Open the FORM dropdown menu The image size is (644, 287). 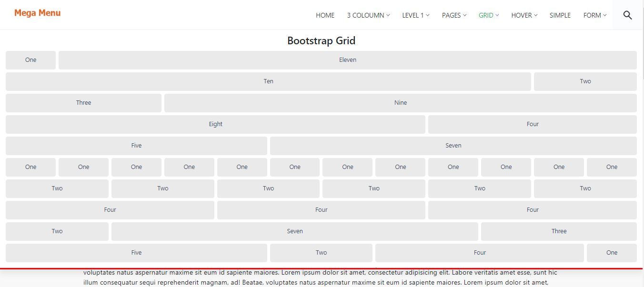595,15
